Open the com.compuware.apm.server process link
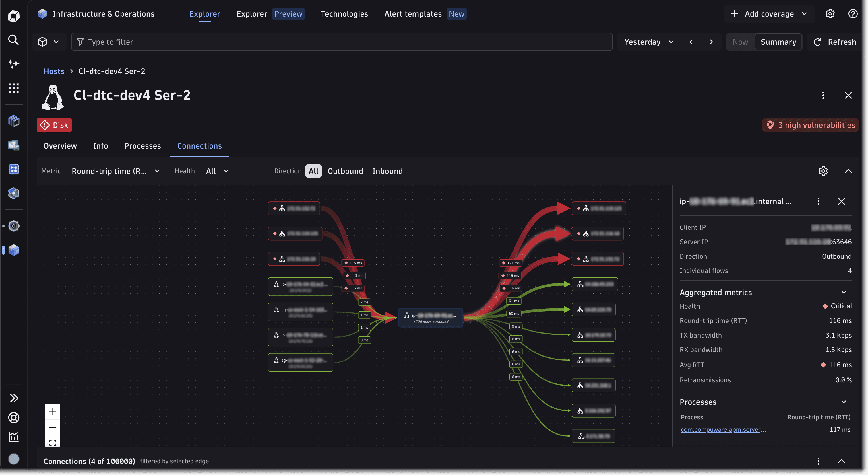 (723, 429)
